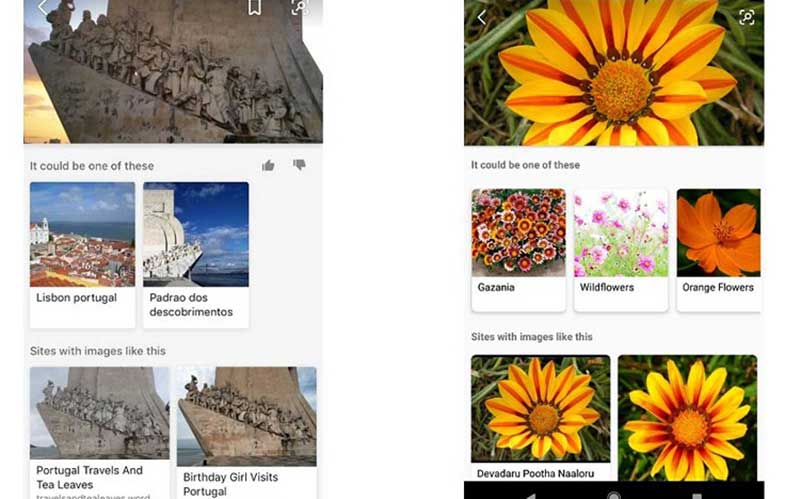Bookmark the monument image
Image resolution: width=800 pixels, height=499 pixels.
click(255, 7)
